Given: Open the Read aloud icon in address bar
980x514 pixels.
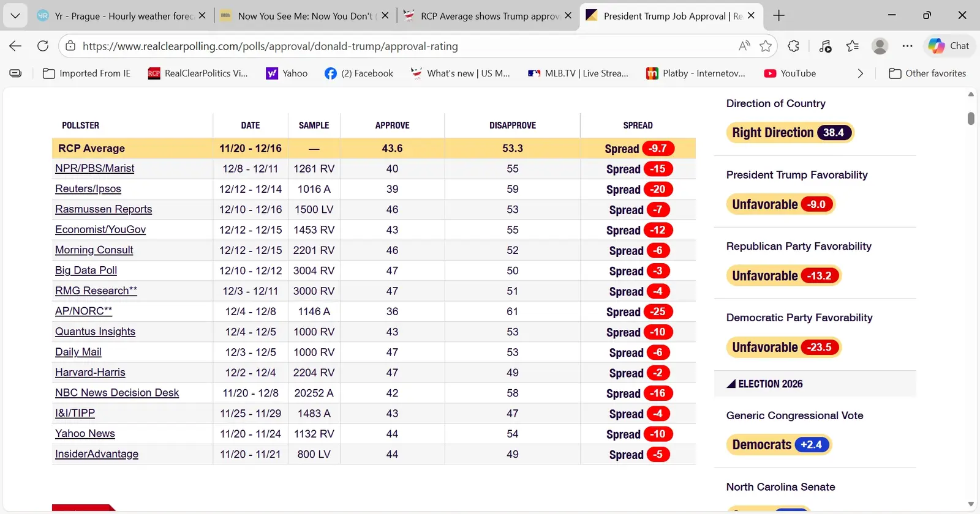Looking at the screenshot, I should point(744,46).
